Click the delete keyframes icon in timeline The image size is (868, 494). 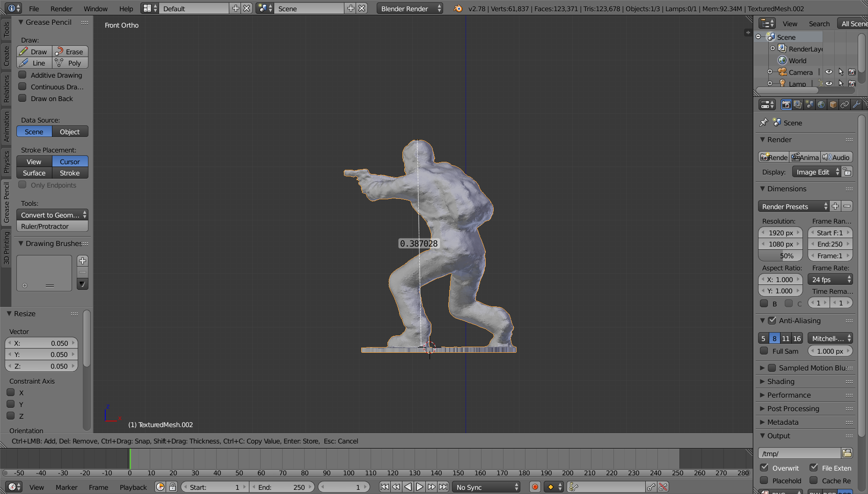click(663, 487)
